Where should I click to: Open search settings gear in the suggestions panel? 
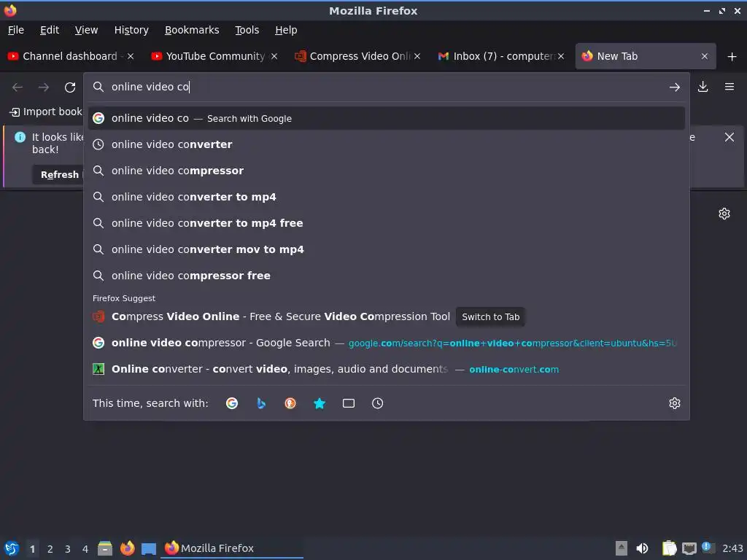pyautogui.click(x=674, y=403)
